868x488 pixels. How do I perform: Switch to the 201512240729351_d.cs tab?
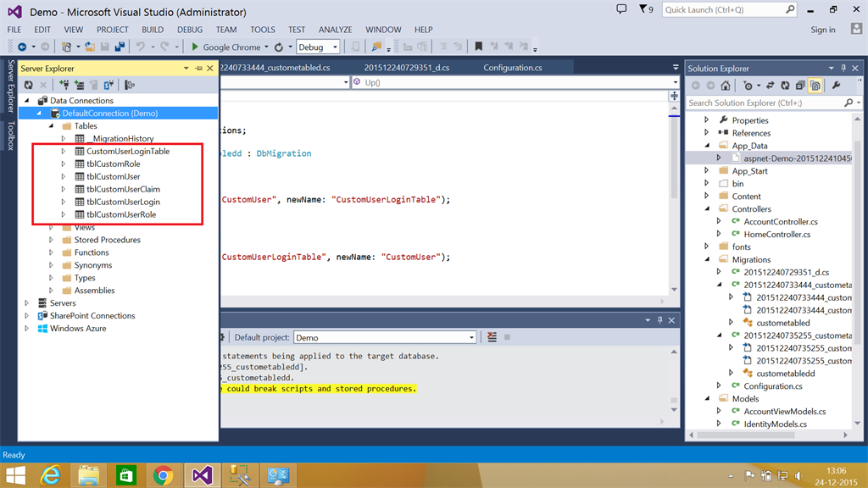coord(406,68)
